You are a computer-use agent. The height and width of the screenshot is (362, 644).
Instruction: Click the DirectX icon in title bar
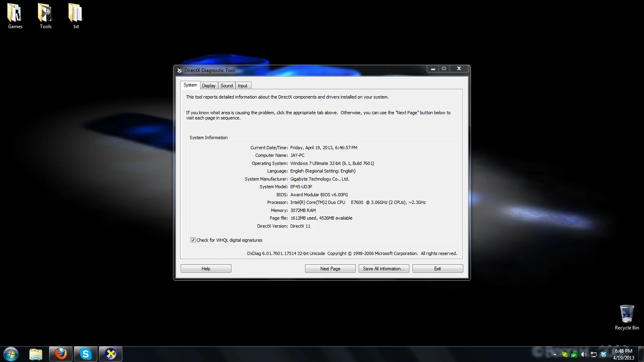[x=179, y=70]
